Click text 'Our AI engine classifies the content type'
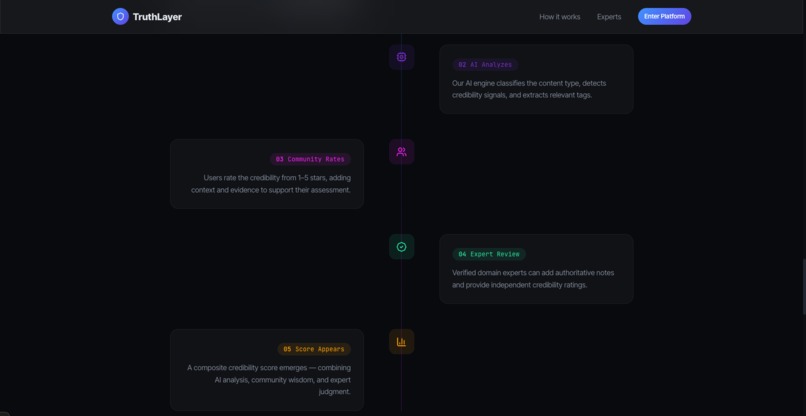806x416 pixels. pyautogui.click(x=515, y=83)
